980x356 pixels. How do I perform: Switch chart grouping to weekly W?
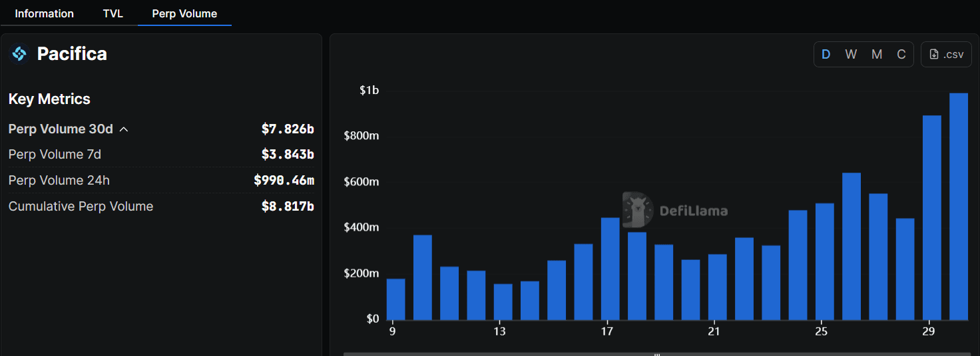[851, 55]
